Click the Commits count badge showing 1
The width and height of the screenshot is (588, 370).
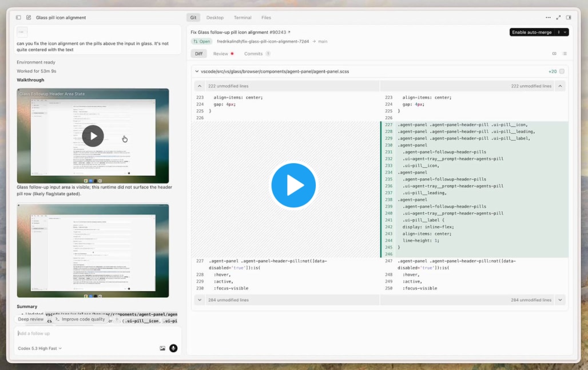tap(268, 54)
